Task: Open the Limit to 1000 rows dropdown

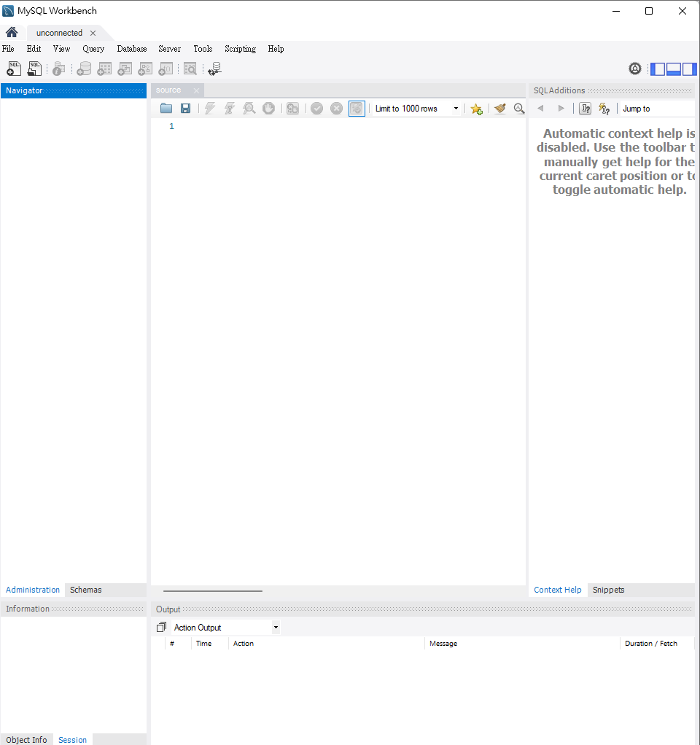Action: click(417, 109)
